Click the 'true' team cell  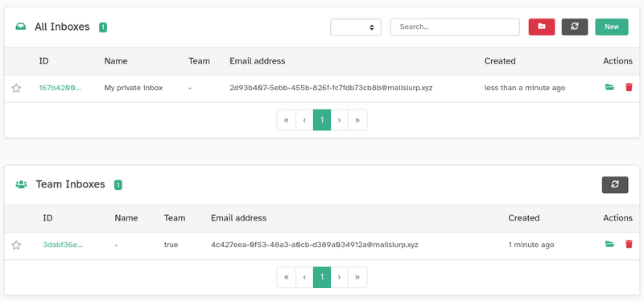pos(171,245)
